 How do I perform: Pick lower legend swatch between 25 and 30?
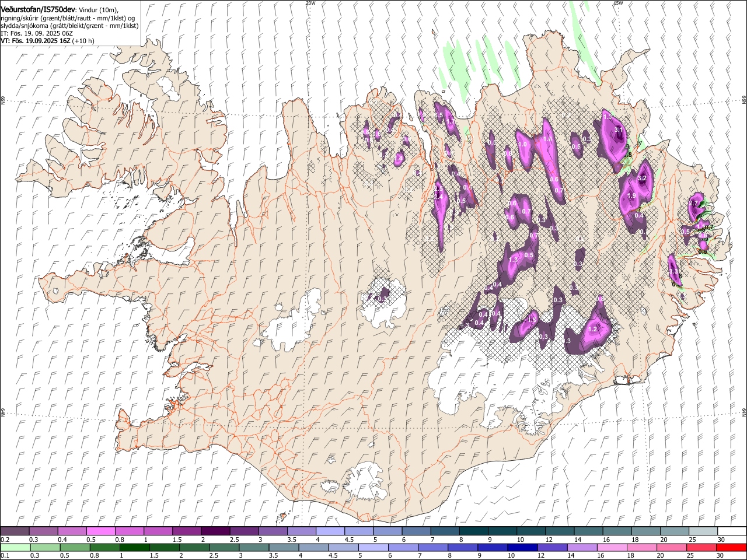(701, 548)
